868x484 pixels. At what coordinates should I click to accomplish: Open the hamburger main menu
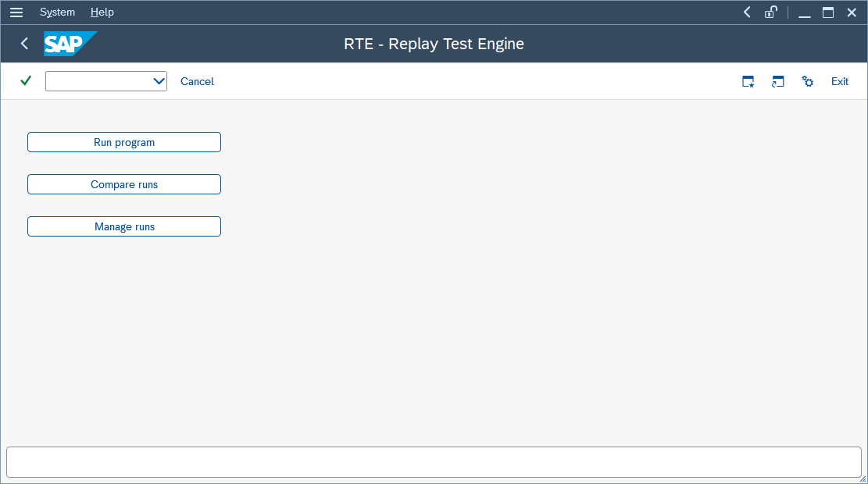click(x=16, y=12)
